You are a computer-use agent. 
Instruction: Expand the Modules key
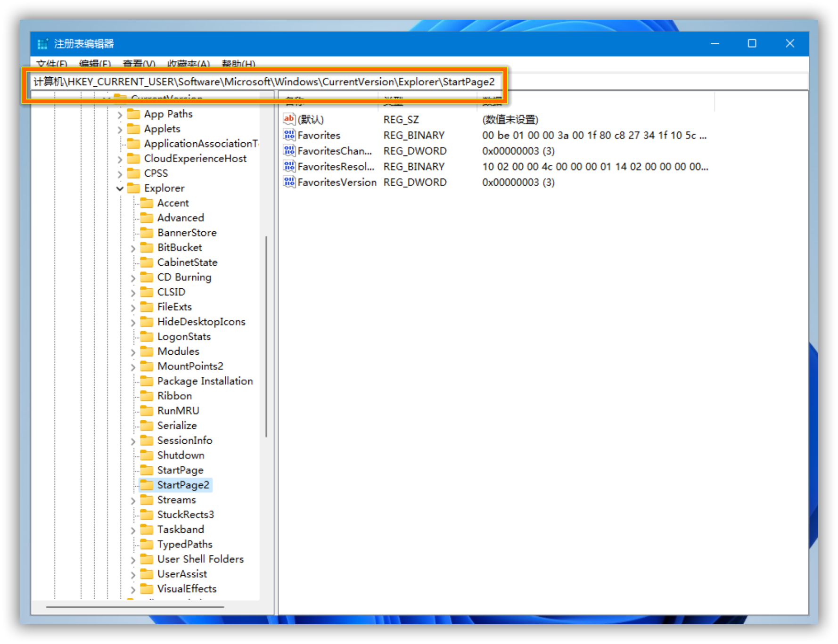tap(133, 351)
